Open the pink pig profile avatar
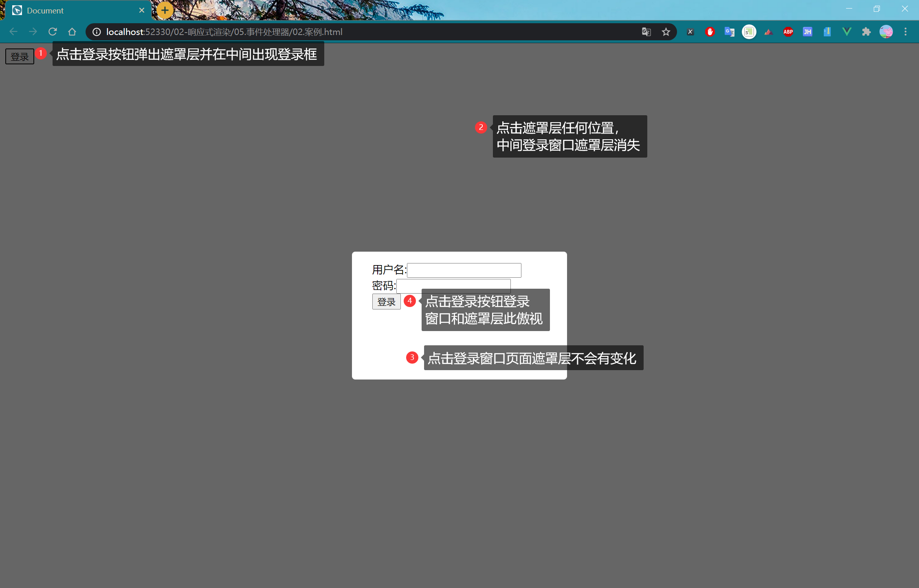 point(886,32)
